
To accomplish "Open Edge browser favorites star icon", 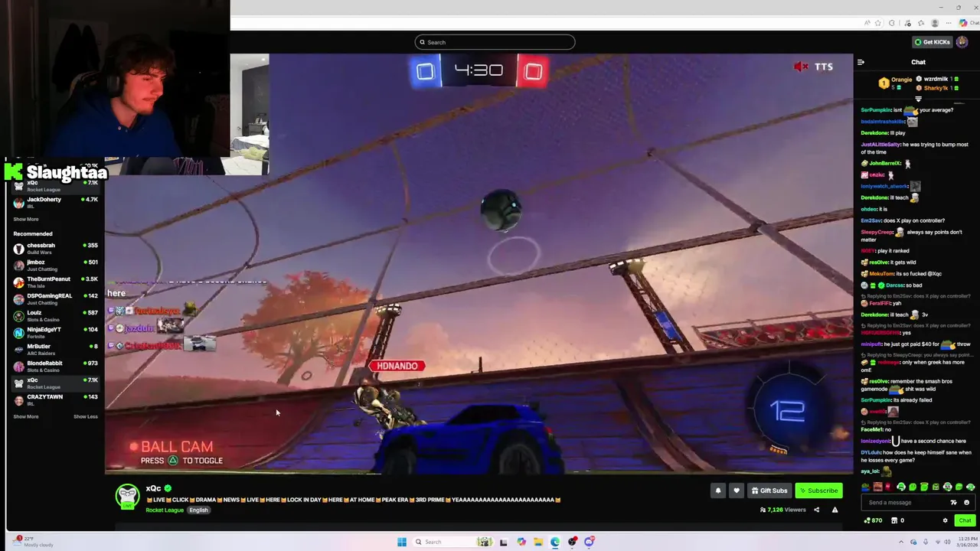I will click(x=878, y=23).
